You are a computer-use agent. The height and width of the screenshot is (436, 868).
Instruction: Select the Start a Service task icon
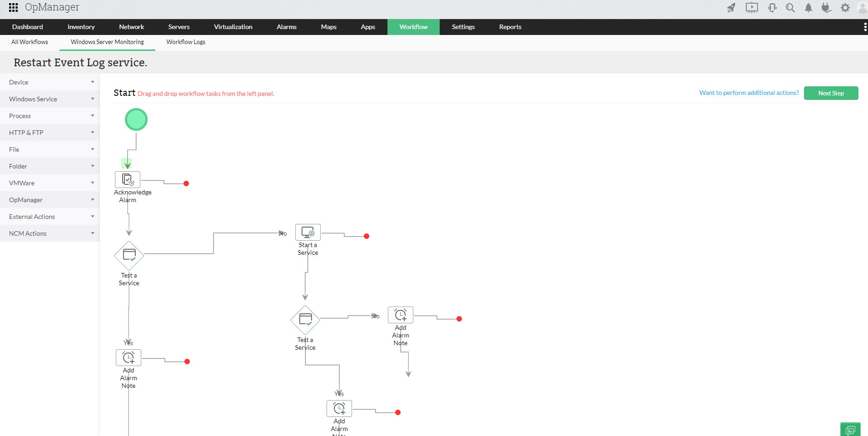pos(308,232)
